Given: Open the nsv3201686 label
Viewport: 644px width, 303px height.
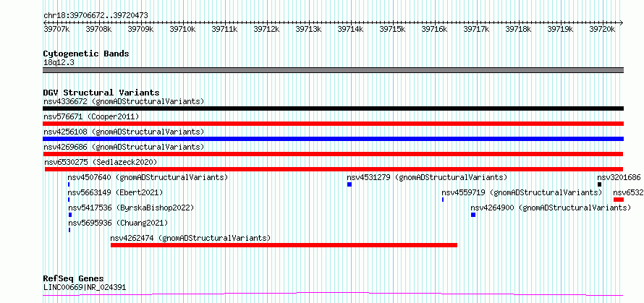Looking at the screenshot, I should 619,177.
